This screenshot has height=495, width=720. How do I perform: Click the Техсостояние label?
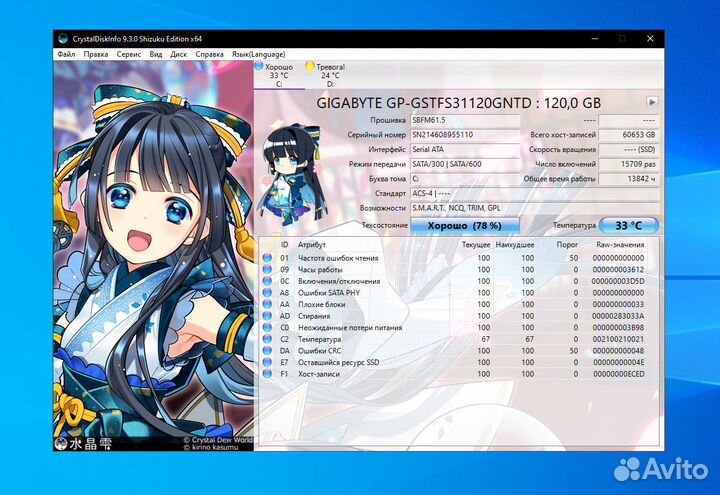[x=384, y=225]
